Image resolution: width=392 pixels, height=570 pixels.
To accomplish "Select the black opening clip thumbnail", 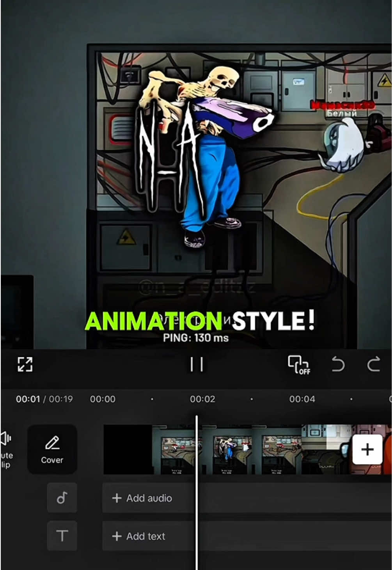I will click(x=128, y=449).
